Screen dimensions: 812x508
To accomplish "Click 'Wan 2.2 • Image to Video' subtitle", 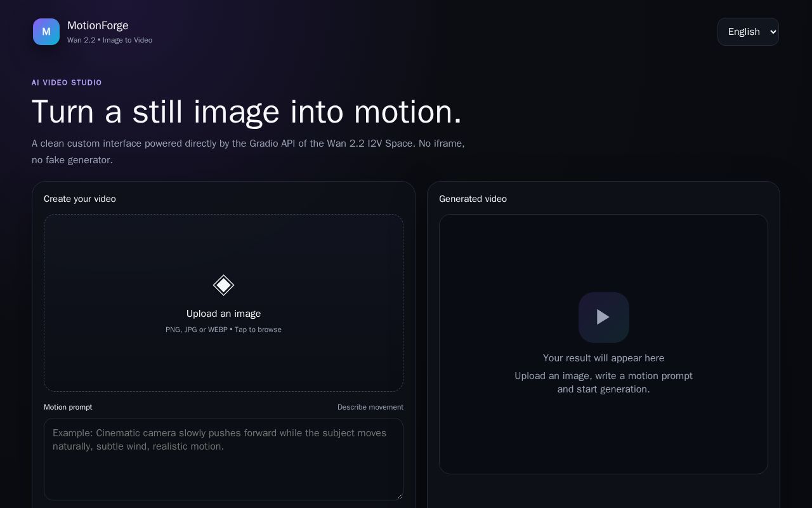I will [110, 40].
